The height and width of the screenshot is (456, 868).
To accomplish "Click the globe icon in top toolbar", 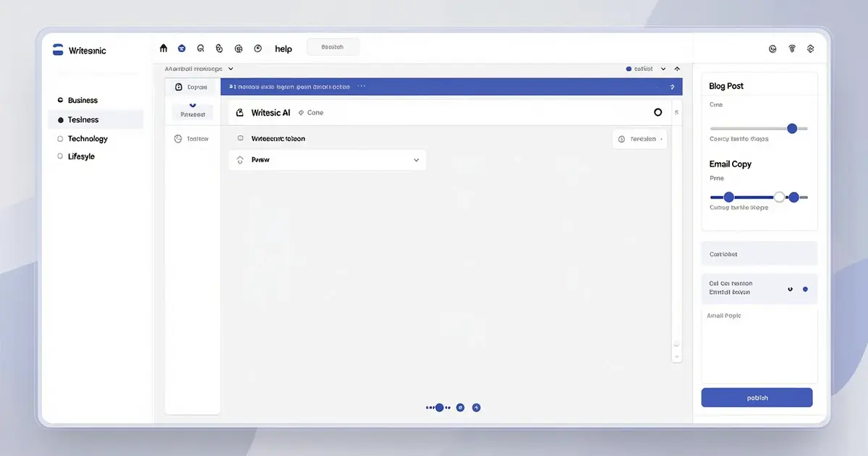I will point(239,48).
